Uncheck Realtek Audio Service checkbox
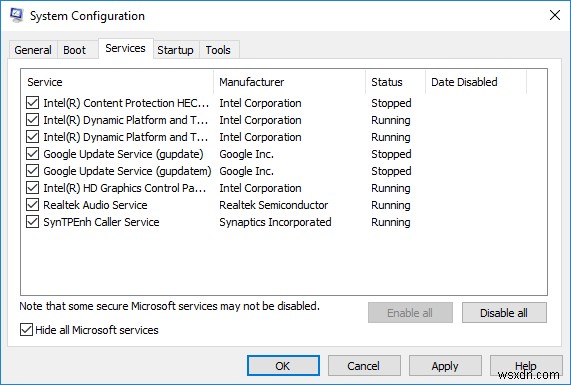Image resolution: width=571 pixels, height=385 pixels. (x=32, y=205)
